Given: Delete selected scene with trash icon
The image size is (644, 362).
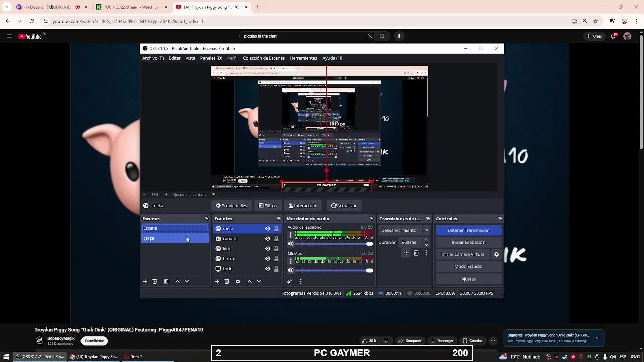Looking at the screenshot, I should [155, 282].
